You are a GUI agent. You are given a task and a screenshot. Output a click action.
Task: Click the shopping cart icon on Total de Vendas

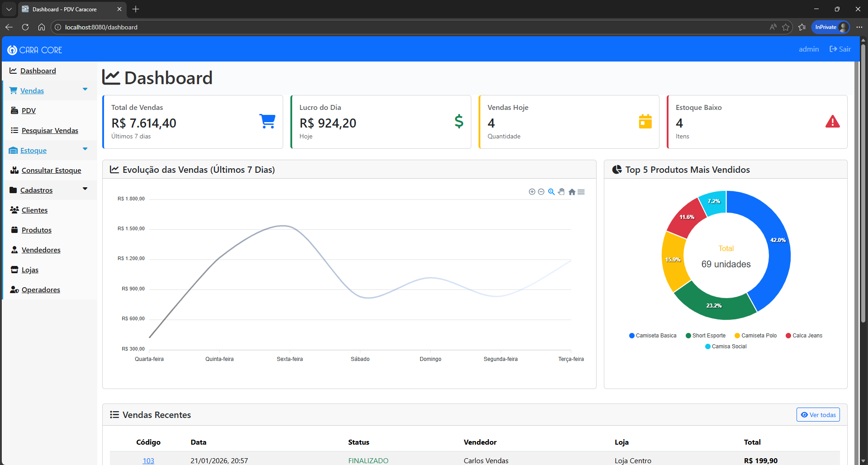pos(267,121)
